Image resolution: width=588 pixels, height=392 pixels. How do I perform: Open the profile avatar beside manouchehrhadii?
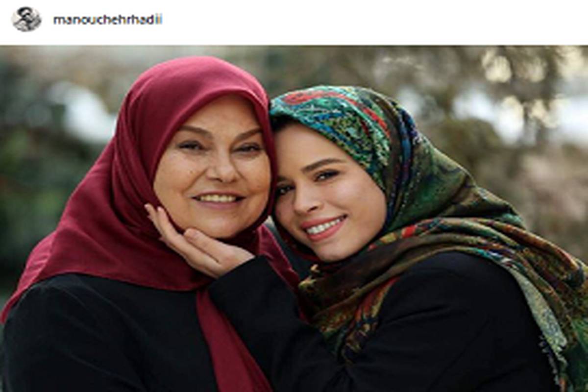[x=26, y=20]
